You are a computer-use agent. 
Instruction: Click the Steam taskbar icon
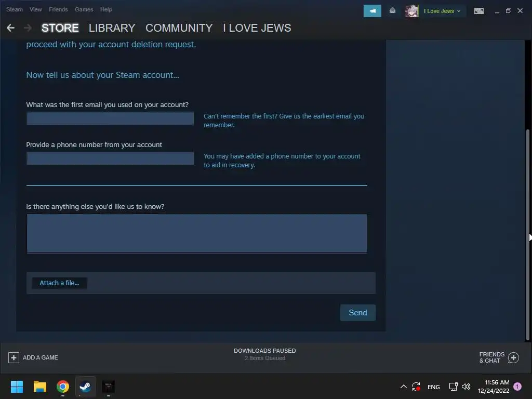coord(86,387)
